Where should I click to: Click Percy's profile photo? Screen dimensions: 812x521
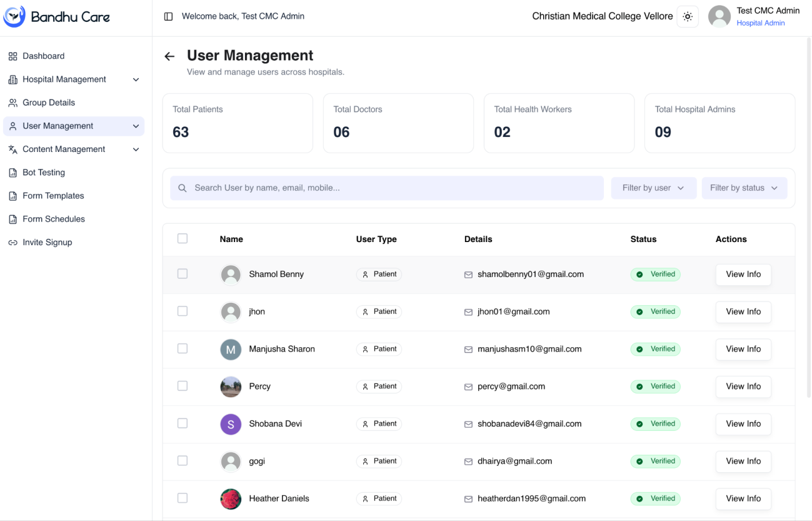[x=231, y=387]
